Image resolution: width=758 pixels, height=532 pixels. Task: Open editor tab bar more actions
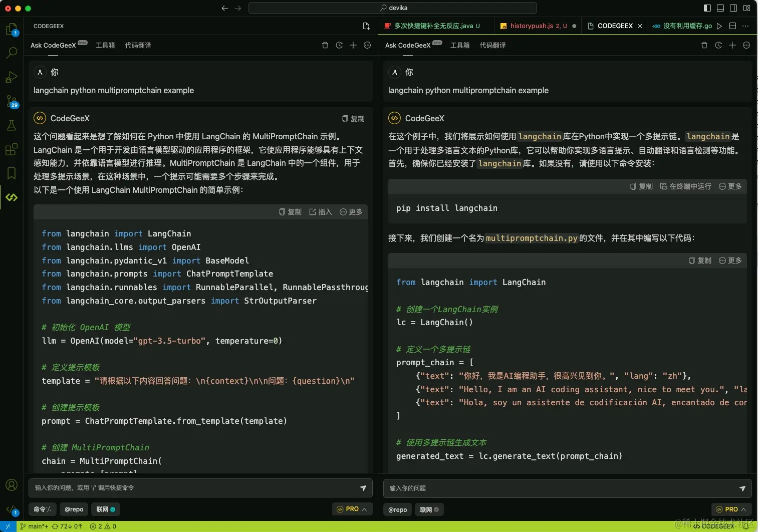746,26
